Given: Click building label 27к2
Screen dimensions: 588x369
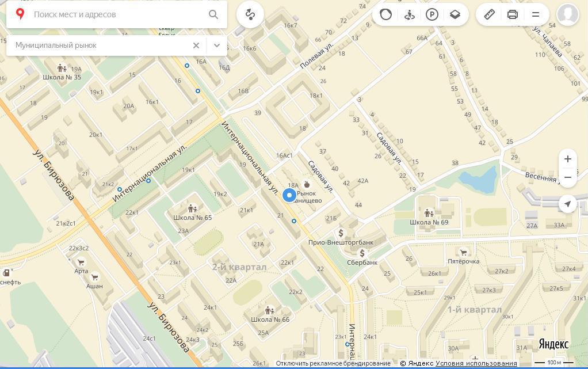Looking at the screenshot, I should pyautogui.click(x=501, y=271).
